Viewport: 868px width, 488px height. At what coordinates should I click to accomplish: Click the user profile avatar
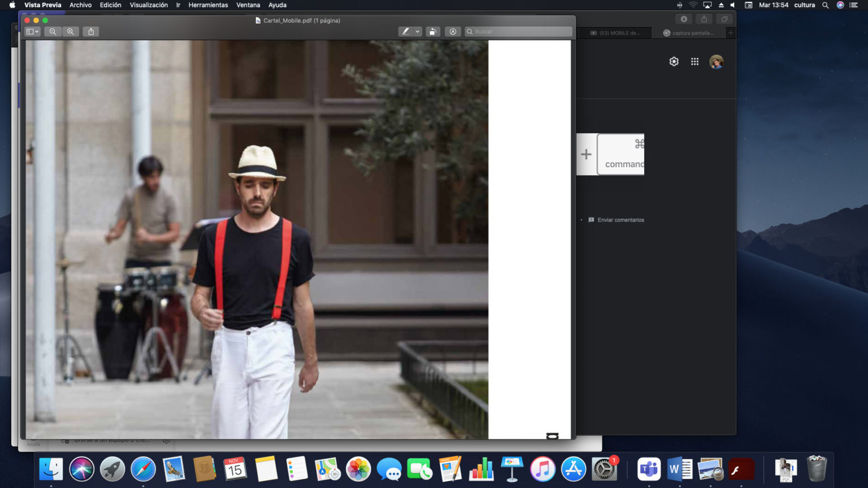[716, 62]
